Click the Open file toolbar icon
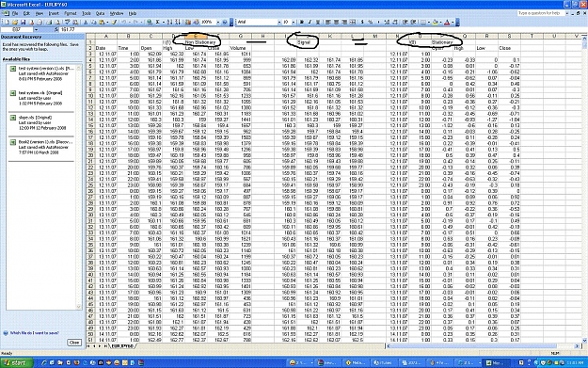The width and height of the screenshot is (588, 368). click(x=15, y=23)
